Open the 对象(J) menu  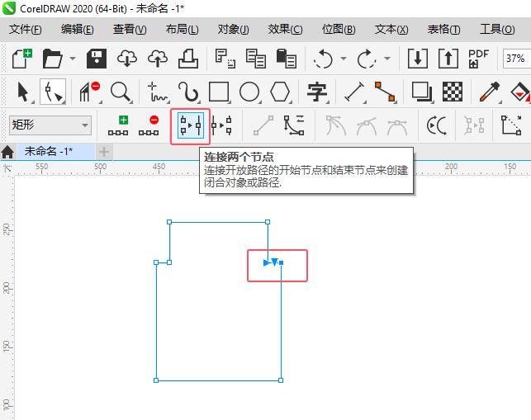pos(233,30)
